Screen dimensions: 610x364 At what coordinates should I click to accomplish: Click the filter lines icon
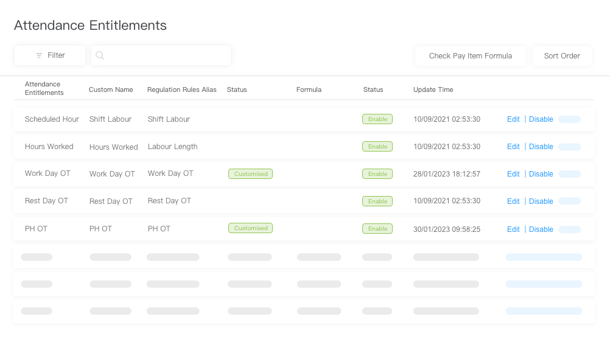39,55
